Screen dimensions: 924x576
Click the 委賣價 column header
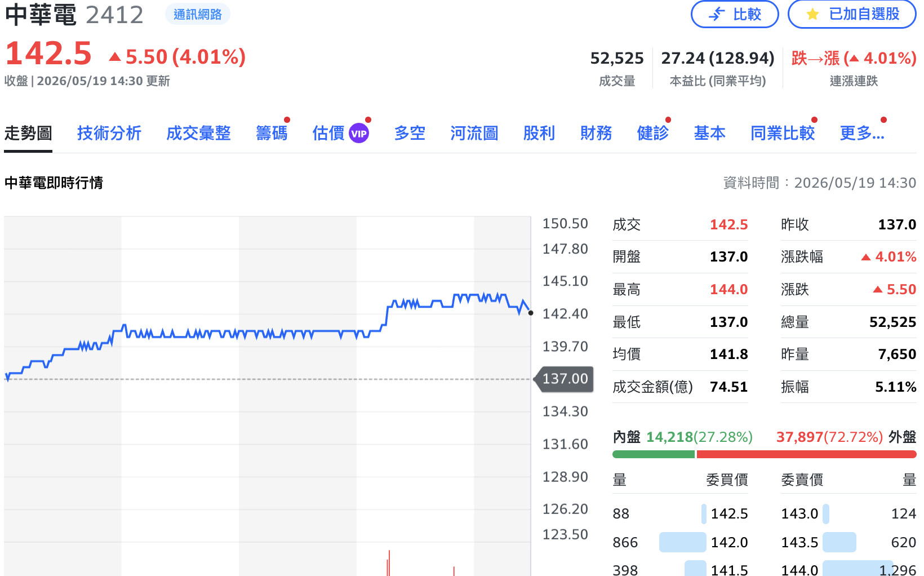802,480
